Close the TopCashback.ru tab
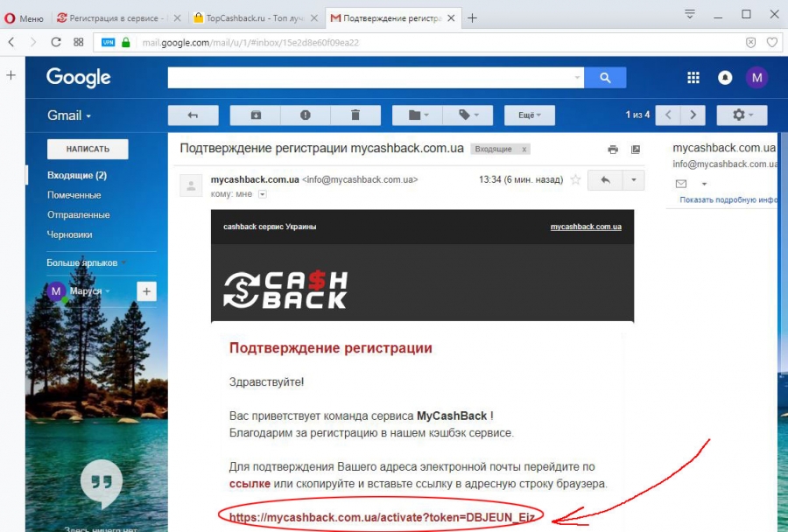The width and height of the screenshot is (788, 532). [314, 18]
